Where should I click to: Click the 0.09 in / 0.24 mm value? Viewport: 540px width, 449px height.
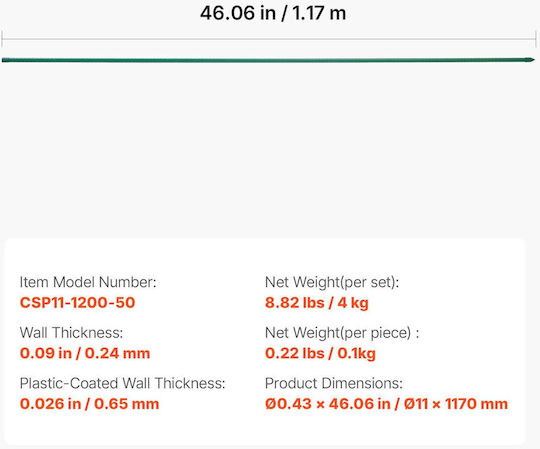click(x=85, y=353)
